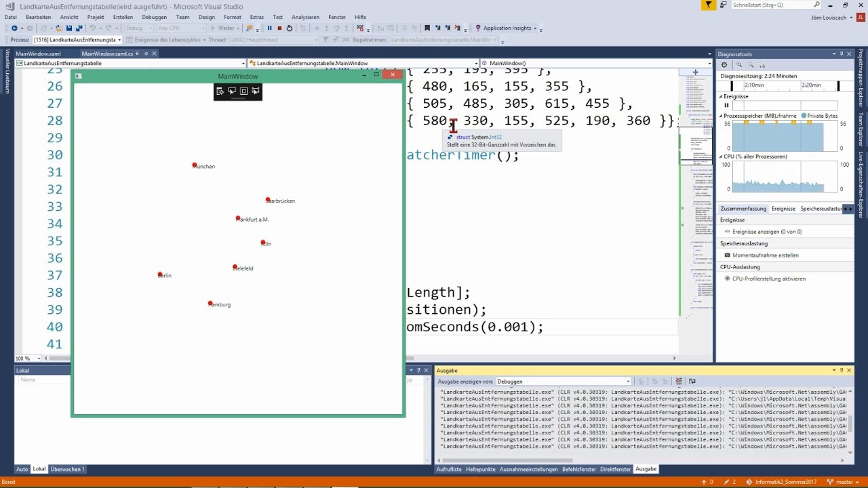
Task: Switch to Ereignisse tab in Diagnosetools
Action: pyautogui.click(x=783, y=209)
